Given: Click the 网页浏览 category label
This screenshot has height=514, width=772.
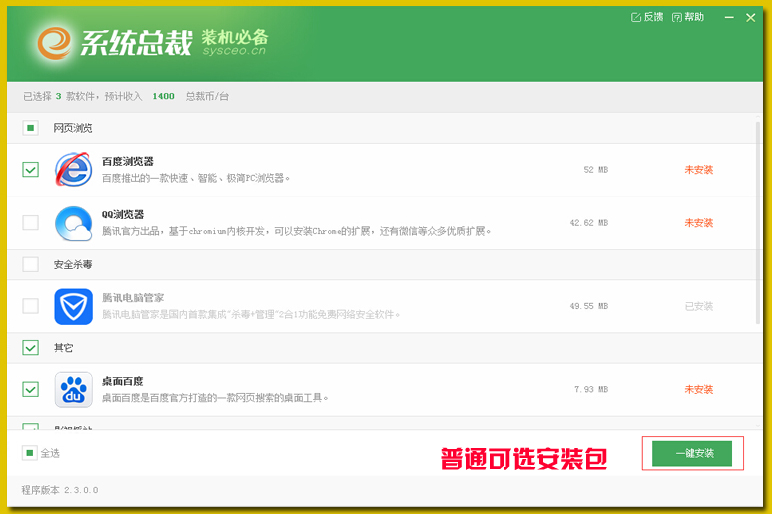Looking at the screenshot, I should coord(73,128).
